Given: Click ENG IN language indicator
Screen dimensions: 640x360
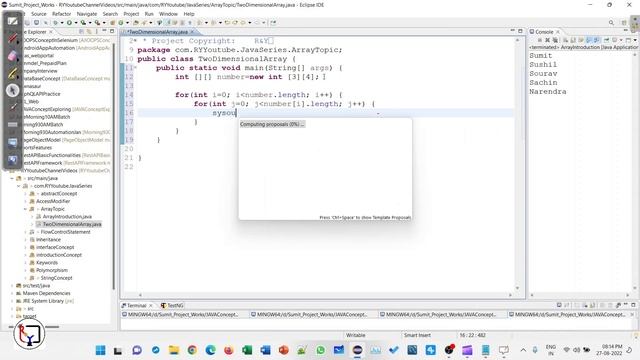Looking at the screenshot, I should point(551,350).
